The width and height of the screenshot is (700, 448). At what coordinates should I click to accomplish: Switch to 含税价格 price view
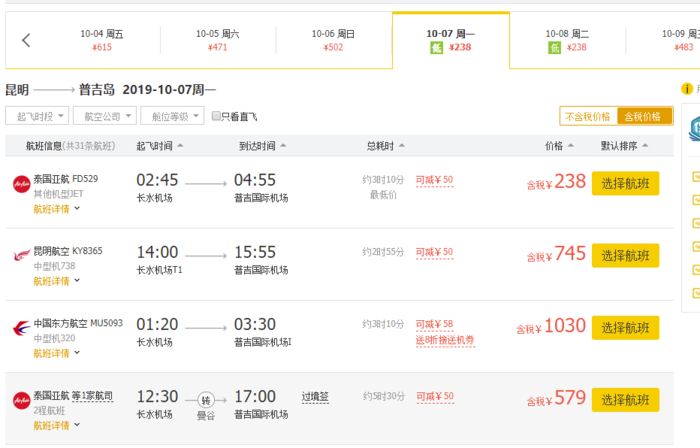pyautogui.click(x=644, y=116)
